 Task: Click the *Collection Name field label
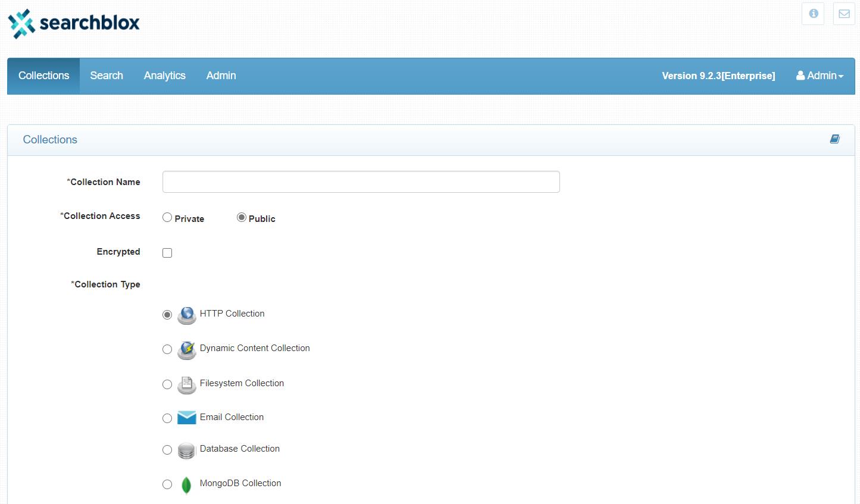[x=104, y=182]
